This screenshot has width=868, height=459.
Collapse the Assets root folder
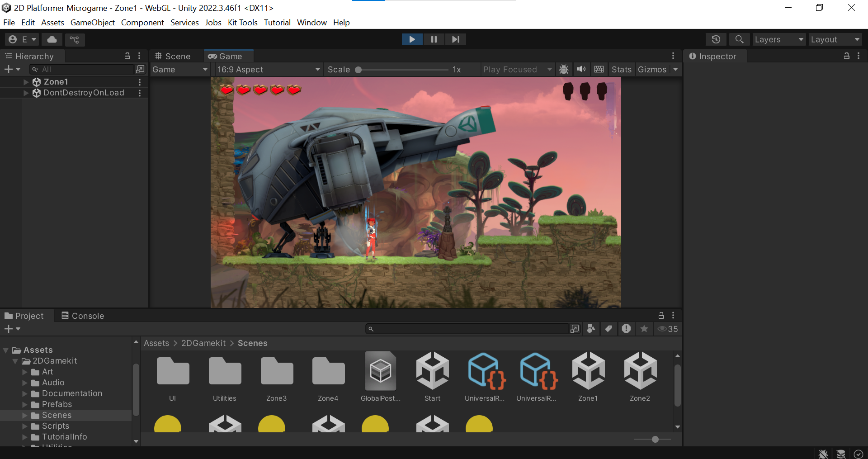(x=6, y=350)
